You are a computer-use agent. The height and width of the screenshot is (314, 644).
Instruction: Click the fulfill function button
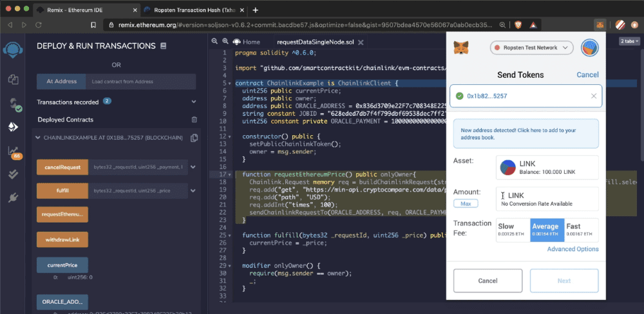62,190
